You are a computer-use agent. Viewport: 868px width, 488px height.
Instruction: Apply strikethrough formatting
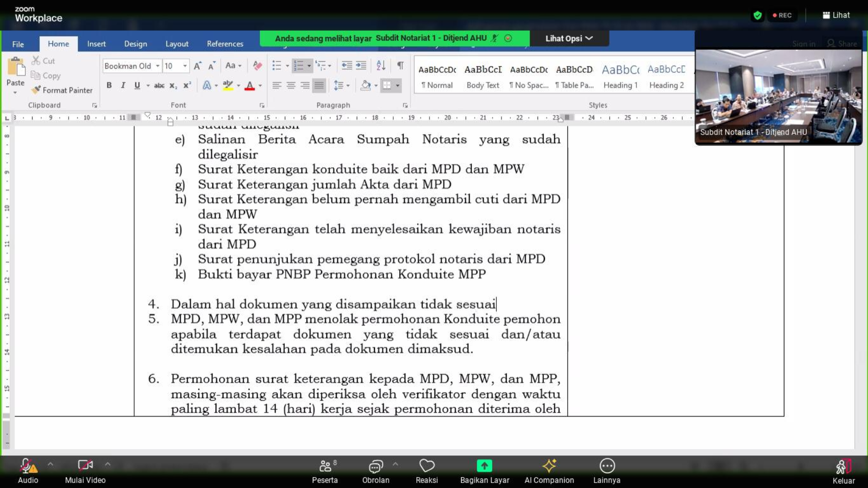(x=159, y=85)
